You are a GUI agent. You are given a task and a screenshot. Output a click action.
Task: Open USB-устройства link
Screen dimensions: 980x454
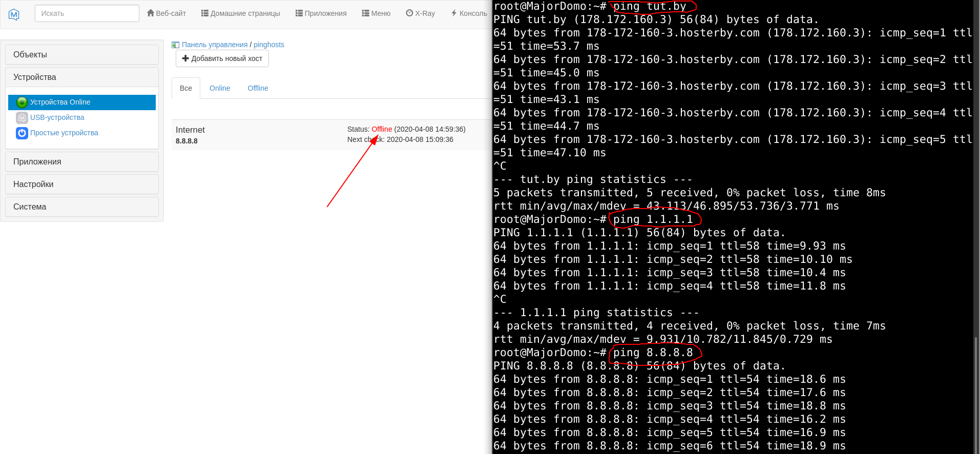57,118
